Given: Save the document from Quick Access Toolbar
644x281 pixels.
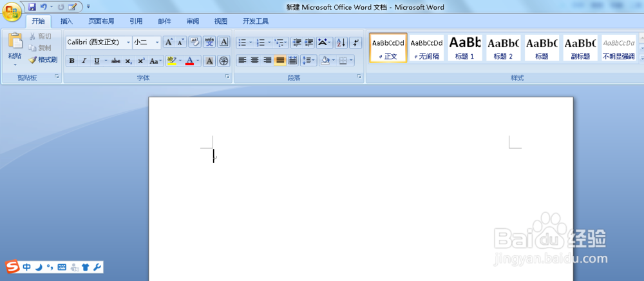Looking at the screenshot, I should (32, 7).
